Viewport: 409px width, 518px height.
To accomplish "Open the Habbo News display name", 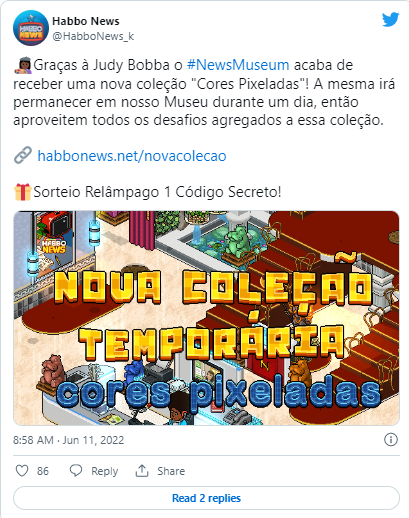I will click(86, 21).
